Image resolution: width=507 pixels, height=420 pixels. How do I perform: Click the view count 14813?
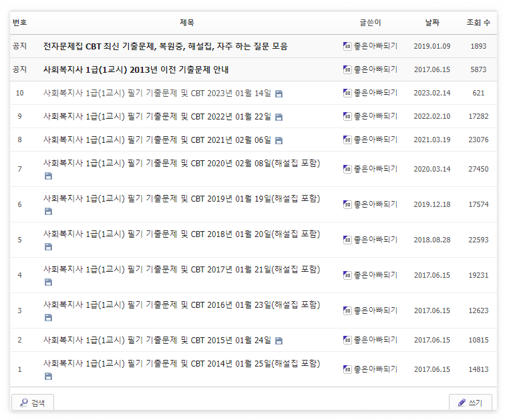pos(478,369)
